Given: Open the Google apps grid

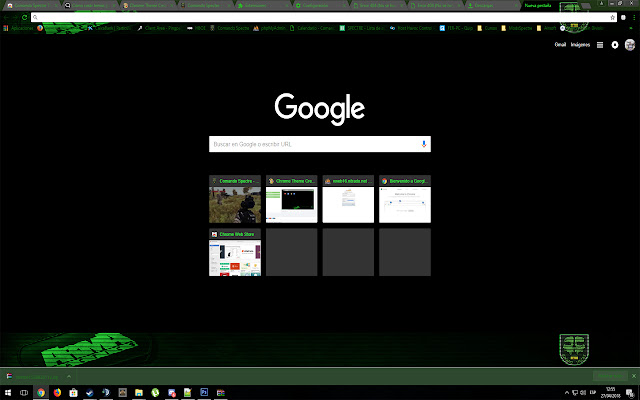Looking at the screenshot, I should tap(600, 45).
